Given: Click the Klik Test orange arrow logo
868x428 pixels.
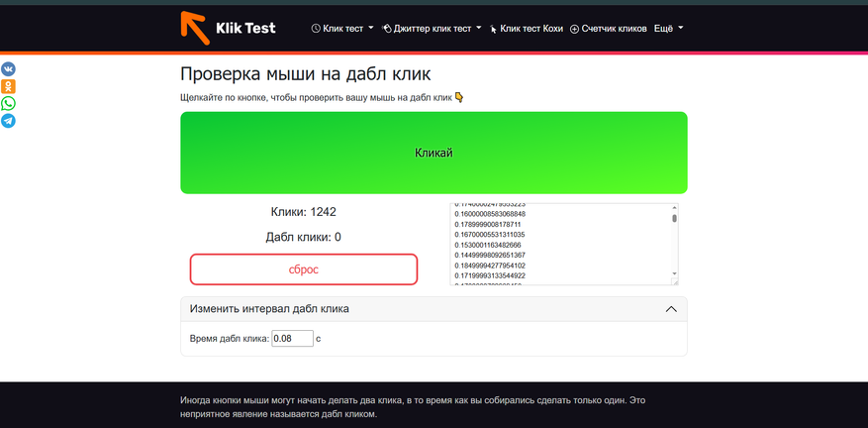Looking at the screenshot, I should coord(195,28).
